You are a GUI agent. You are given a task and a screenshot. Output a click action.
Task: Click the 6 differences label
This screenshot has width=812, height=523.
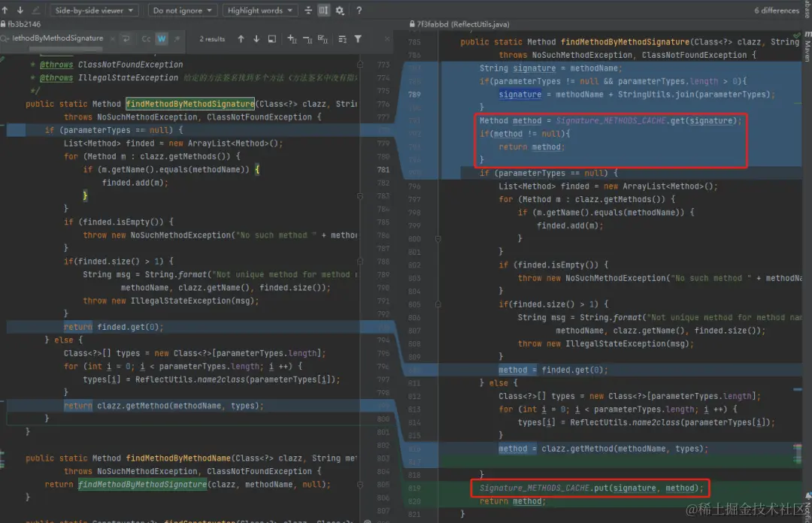click(776, 11)
